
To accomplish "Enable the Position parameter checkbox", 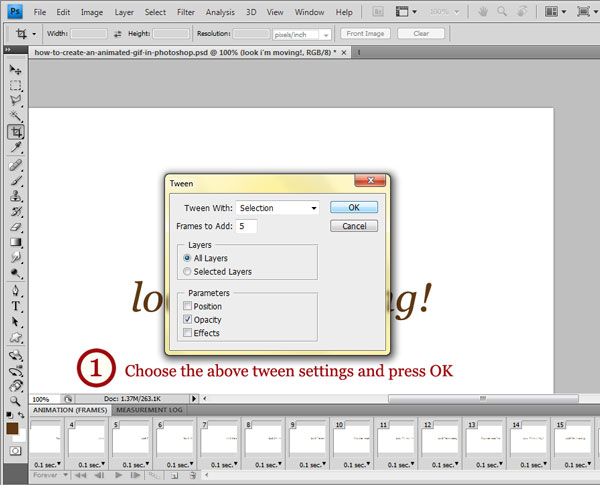I will tap(187, 306).
